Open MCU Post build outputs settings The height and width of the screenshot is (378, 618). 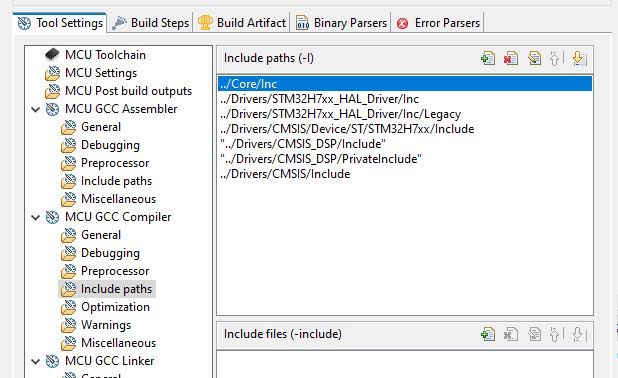(128, 91)
